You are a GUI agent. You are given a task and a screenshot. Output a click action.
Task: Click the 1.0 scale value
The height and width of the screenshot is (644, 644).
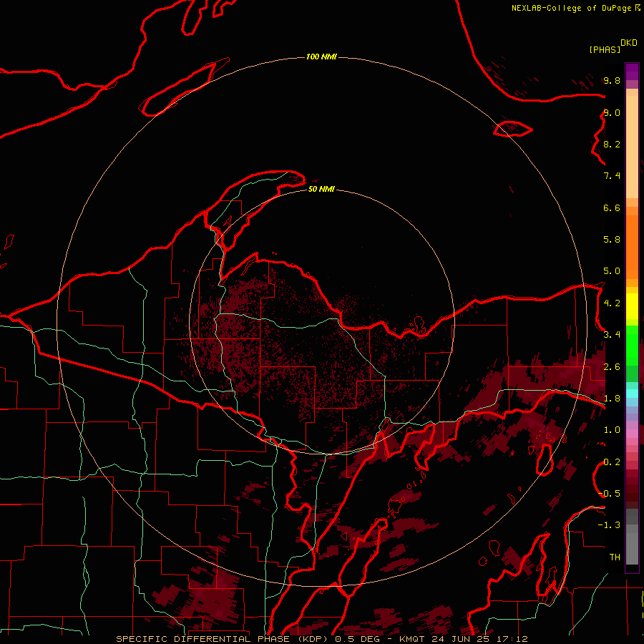[x=612, y=429]
